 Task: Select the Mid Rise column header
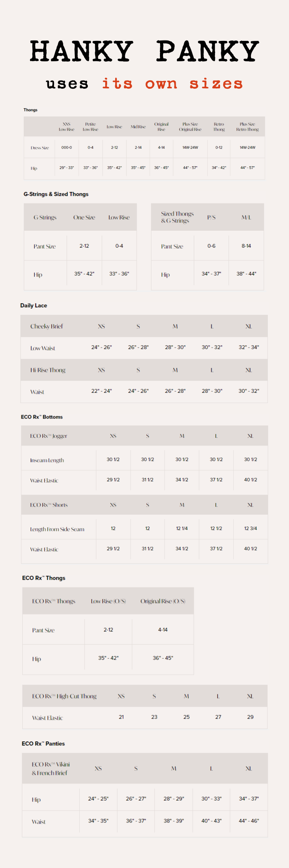[138, 127]
